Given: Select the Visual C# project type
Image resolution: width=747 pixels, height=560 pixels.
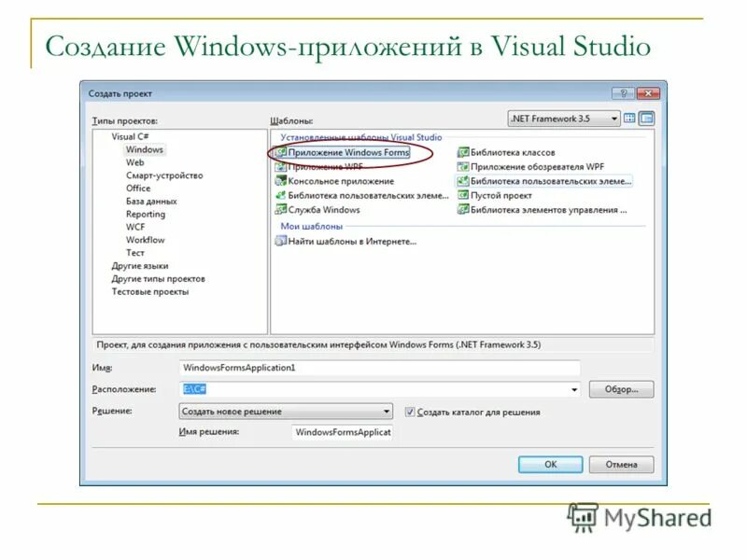Looking at the screenshot, I should 130,136.
